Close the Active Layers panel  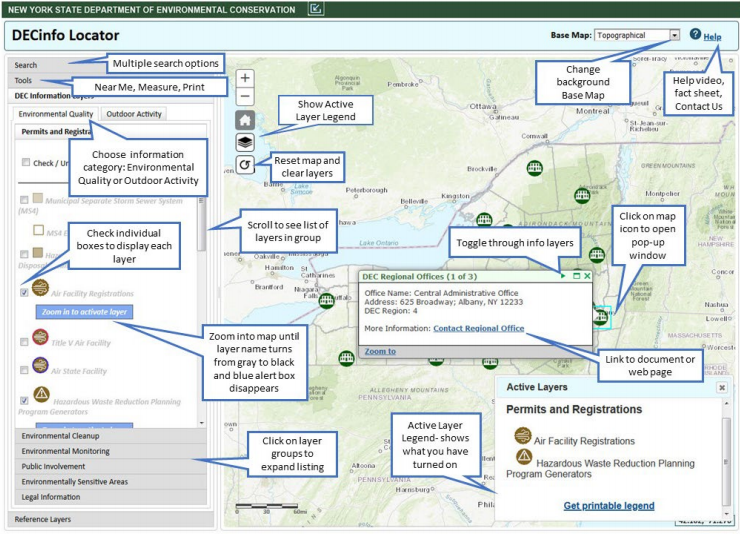coord(722,387)
